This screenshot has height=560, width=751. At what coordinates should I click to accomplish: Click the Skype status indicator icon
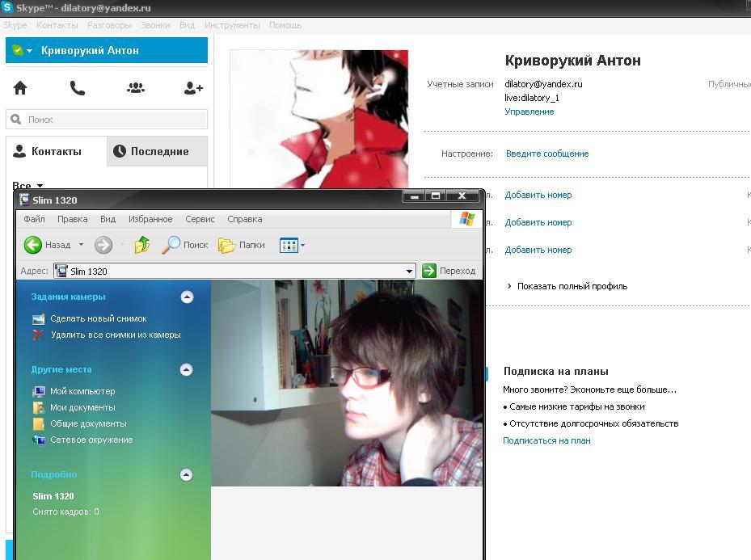(17, 50)
